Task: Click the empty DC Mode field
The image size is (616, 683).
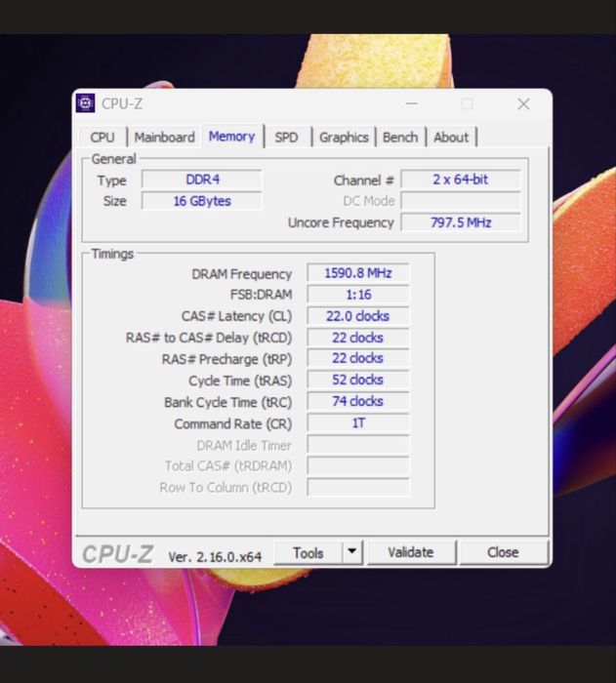Action: coord(461,201)
